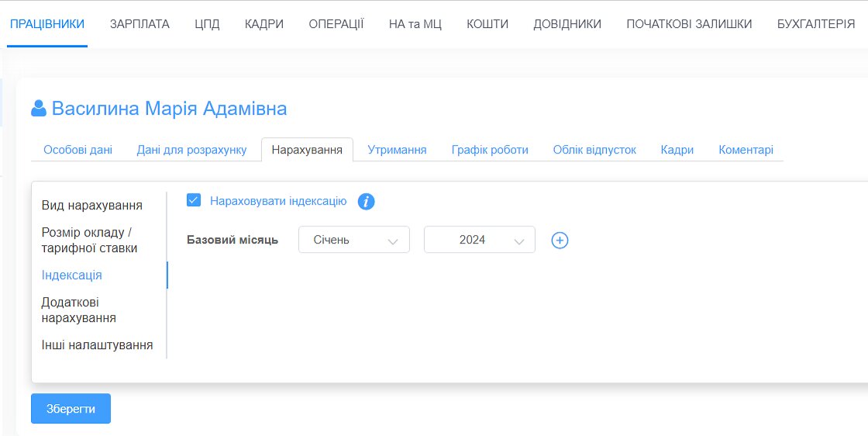Click the info icon beside Нараховувати індексацію
This screenshot has width=868, height=436.
point(366,201)
